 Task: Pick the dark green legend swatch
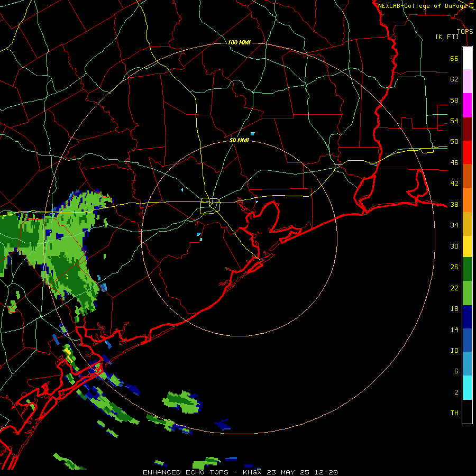(467, 269)
